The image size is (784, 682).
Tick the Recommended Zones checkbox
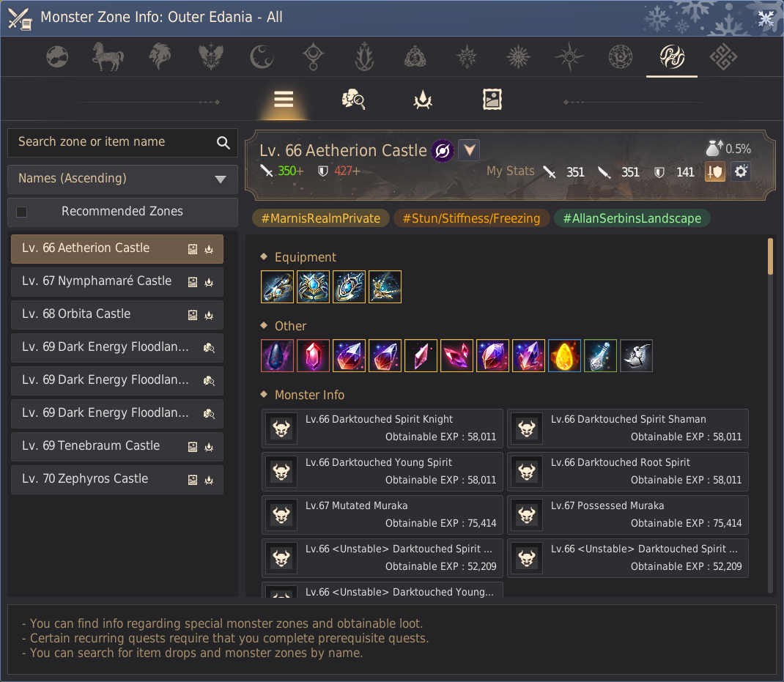tap(21, 212)
